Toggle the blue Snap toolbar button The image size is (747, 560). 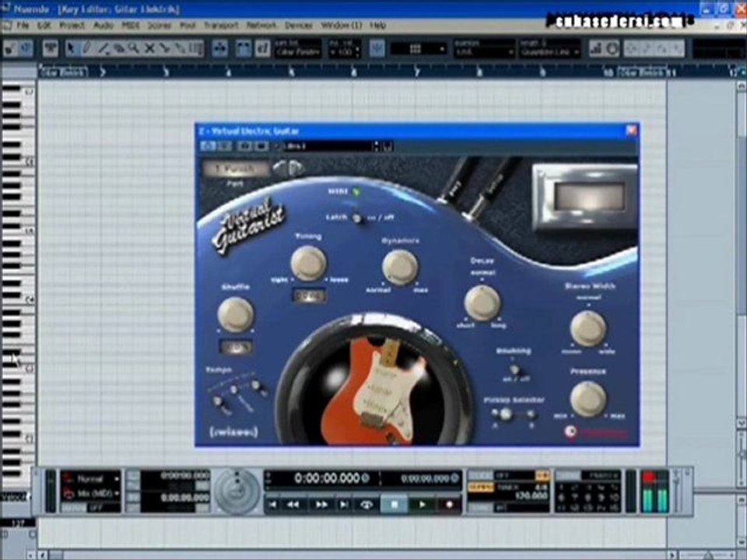(x=377, y=48)
